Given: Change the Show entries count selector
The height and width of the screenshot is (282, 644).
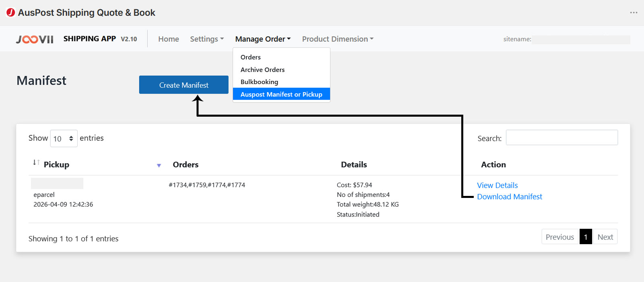Looking at the screenshot, I should (64, 138).
